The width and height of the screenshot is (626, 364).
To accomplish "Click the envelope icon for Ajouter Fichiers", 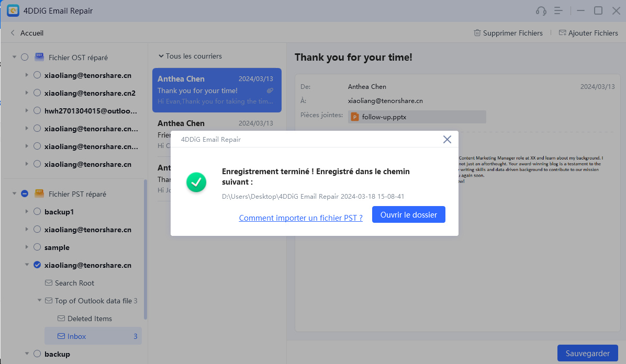I will (x=562, y=33).
